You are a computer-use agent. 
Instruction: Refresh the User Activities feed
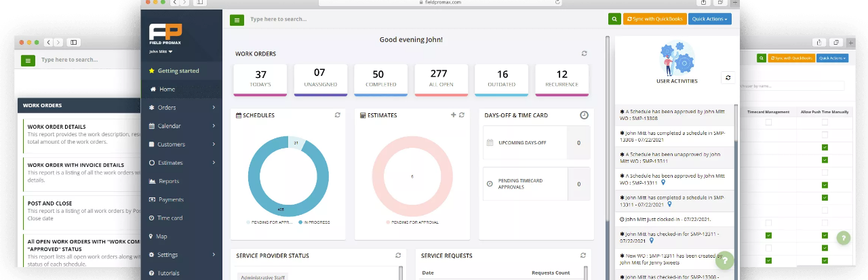728,78
